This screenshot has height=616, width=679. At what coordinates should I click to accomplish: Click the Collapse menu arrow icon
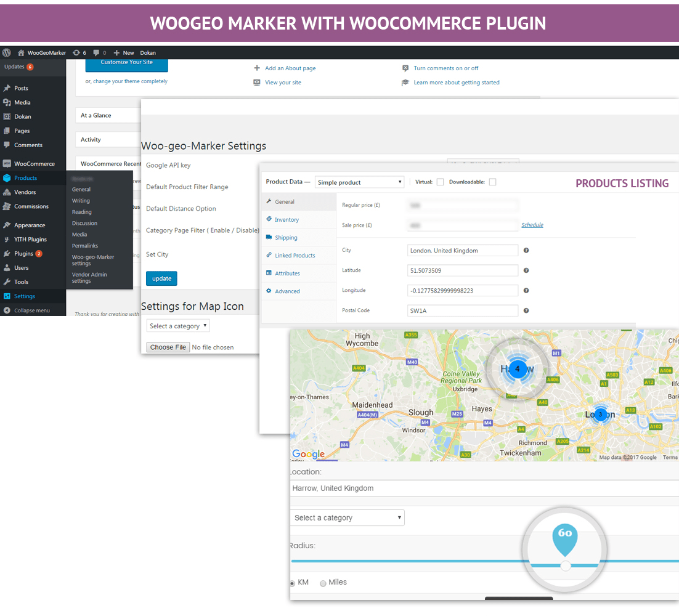[x=7, y=310]
